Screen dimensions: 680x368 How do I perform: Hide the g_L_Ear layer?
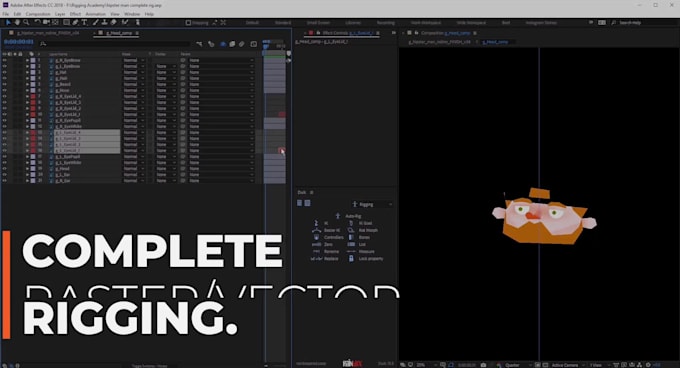[5, 175]
